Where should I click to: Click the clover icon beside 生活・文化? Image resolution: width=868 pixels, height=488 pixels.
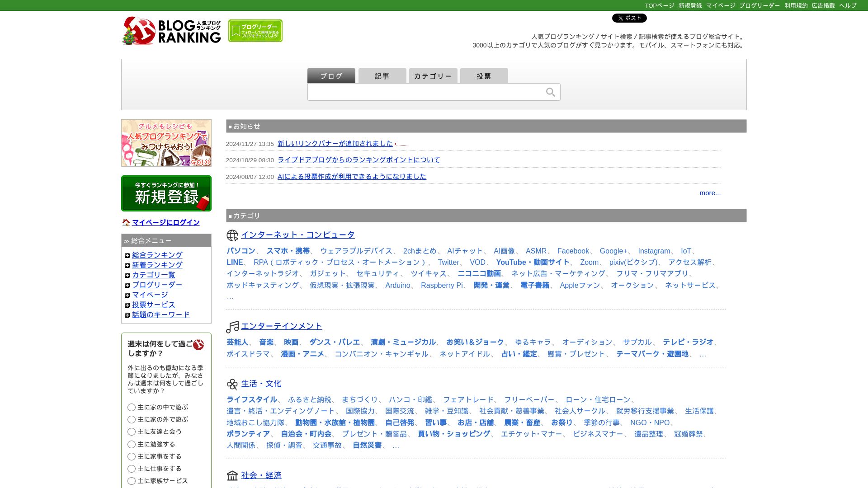point(232,384)
